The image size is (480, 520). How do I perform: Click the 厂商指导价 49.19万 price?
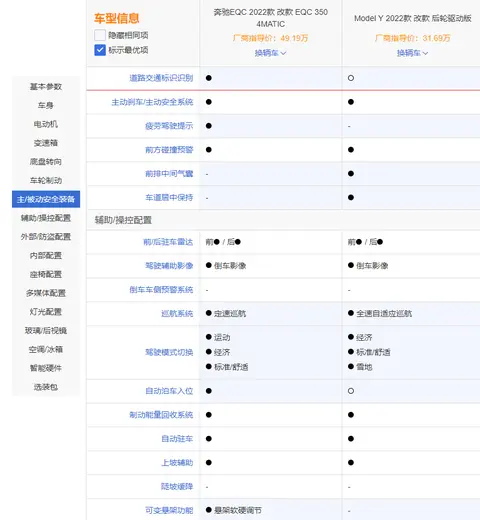click(270, 38)
